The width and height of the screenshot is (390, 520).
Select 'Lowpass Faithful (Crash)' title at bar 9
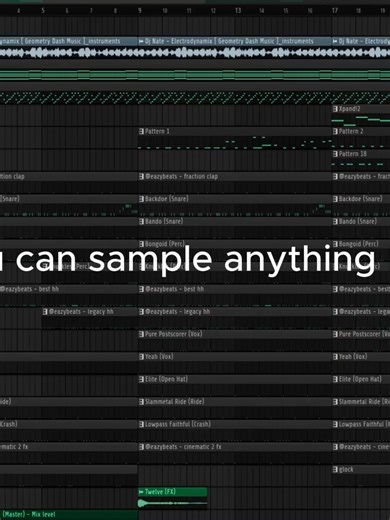coord(178,424)
